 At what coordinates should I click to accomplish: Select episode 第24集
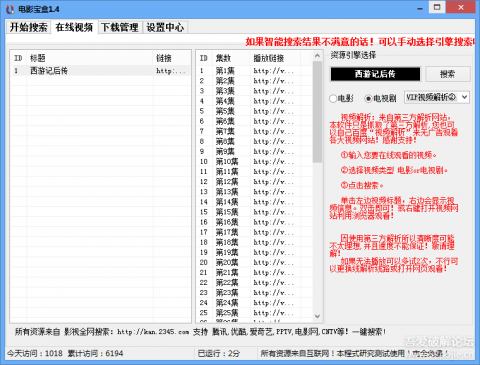255,303
